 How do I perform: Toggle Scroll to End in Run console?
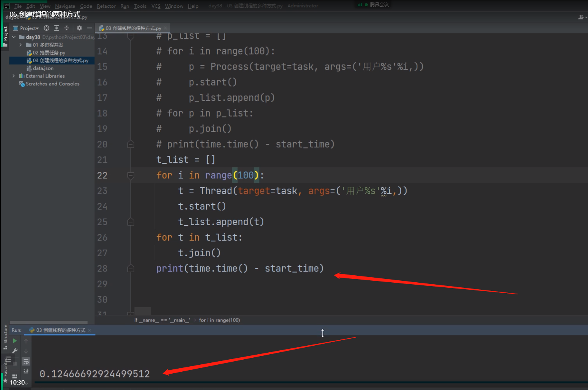pyautogui.click(x=26, y=371)
